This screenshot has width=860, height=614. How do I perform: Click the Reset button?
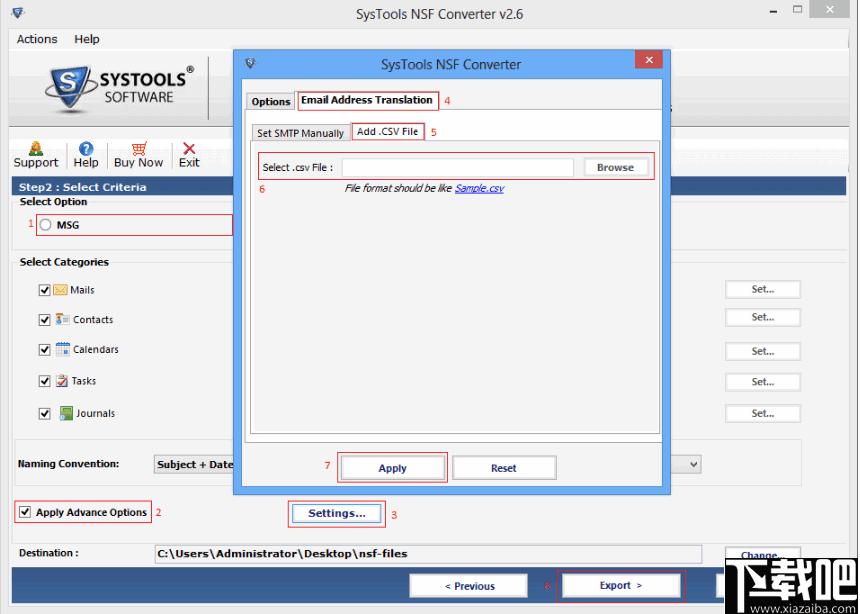coord(503,468)
